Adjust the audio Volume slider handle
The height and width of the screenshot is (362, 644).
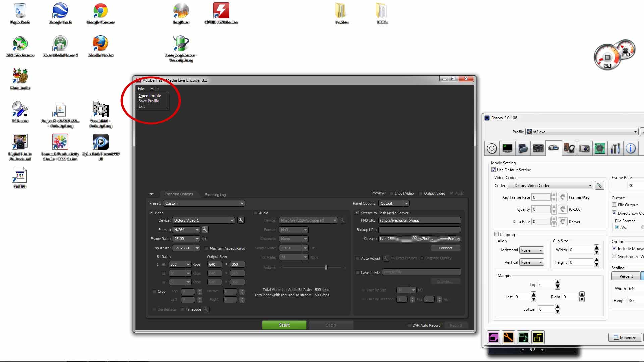coord(326,268)
